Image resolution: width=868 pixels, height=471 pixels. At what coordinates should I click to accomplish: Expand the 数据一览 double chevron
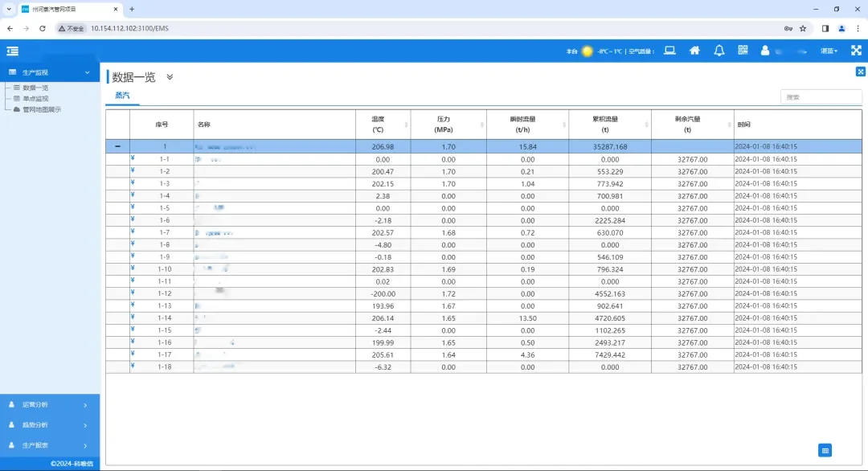[x=170, y=77]
